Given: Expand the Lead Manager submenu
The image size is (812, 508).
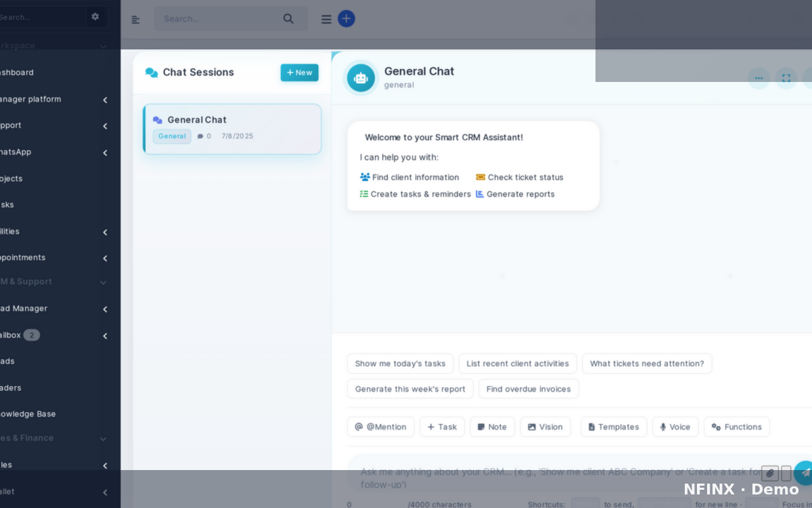Looking at the screenshot, I should [x=105, y=309].
